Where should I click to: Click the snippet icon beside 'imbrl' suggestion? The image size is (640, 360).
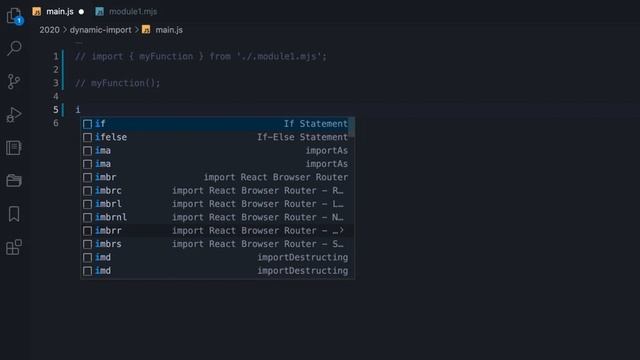[87, 204]
